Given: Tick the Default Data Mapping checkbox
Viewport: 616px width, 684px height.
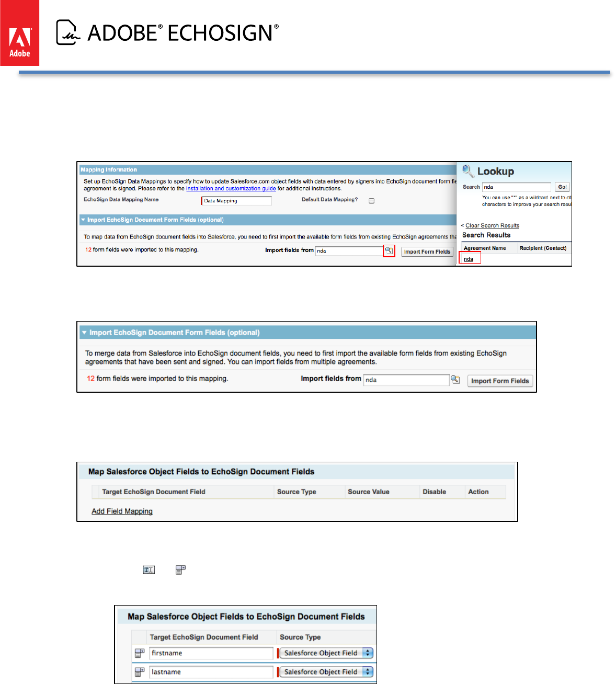Looking at the screenshot, I should pos(372,201).
